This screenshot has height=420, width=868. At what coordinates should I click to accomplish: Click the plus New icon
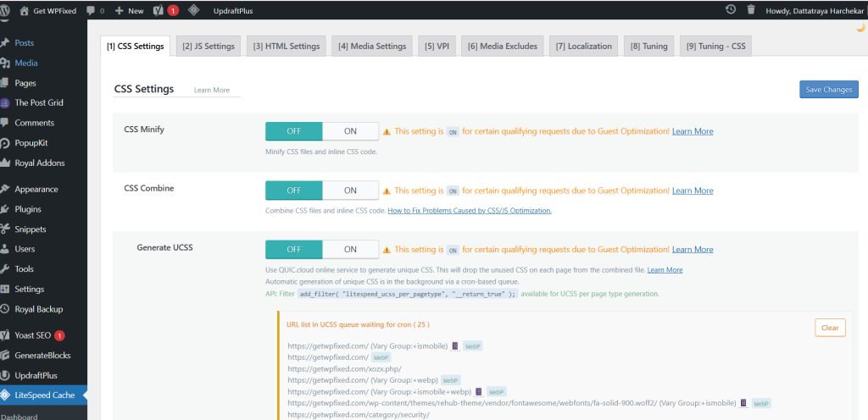point(119,10)
